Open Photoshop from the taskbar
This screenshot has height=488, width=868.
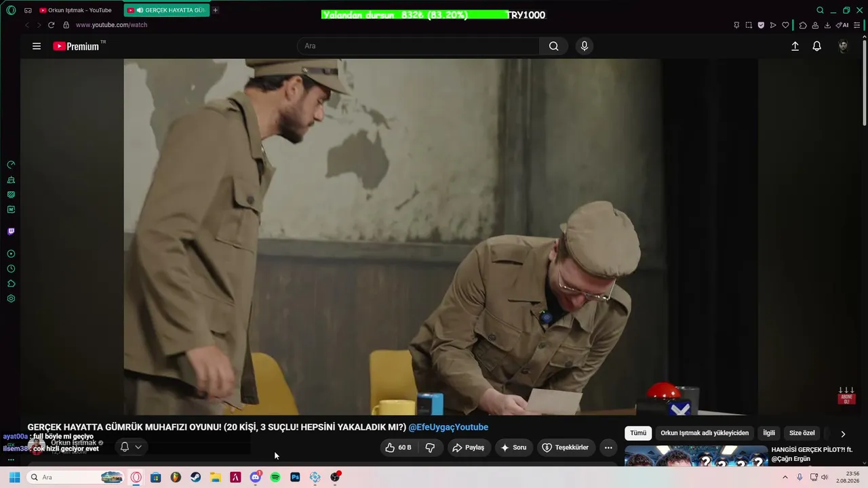click(295, 477)
